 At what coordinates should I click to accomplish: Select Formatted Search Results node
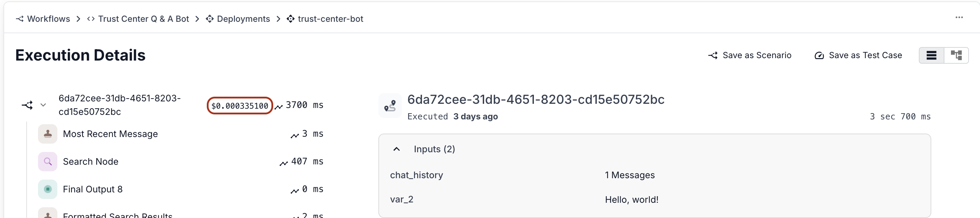click(117, 215)
